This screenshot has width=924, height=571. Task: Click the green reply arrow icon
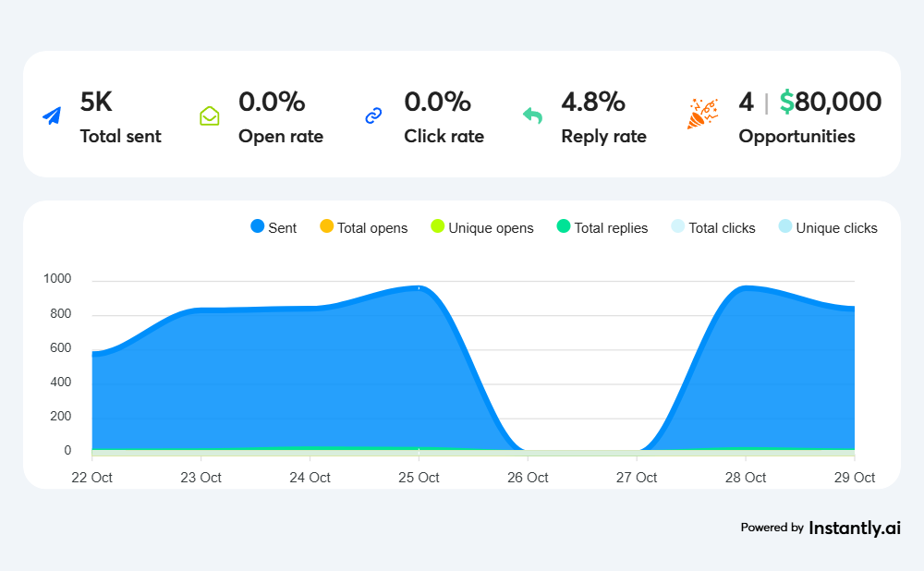tap(532, 116)
